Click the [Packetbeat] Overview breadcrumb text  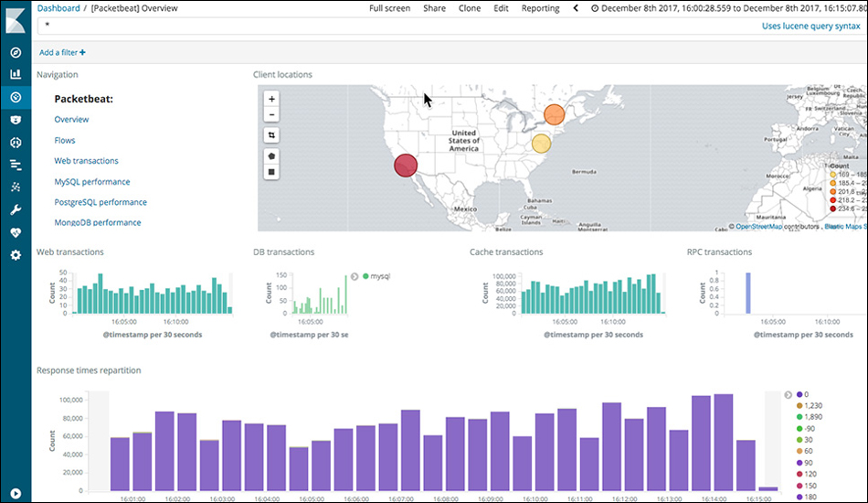pyautogui.click(x=134, y=8)
